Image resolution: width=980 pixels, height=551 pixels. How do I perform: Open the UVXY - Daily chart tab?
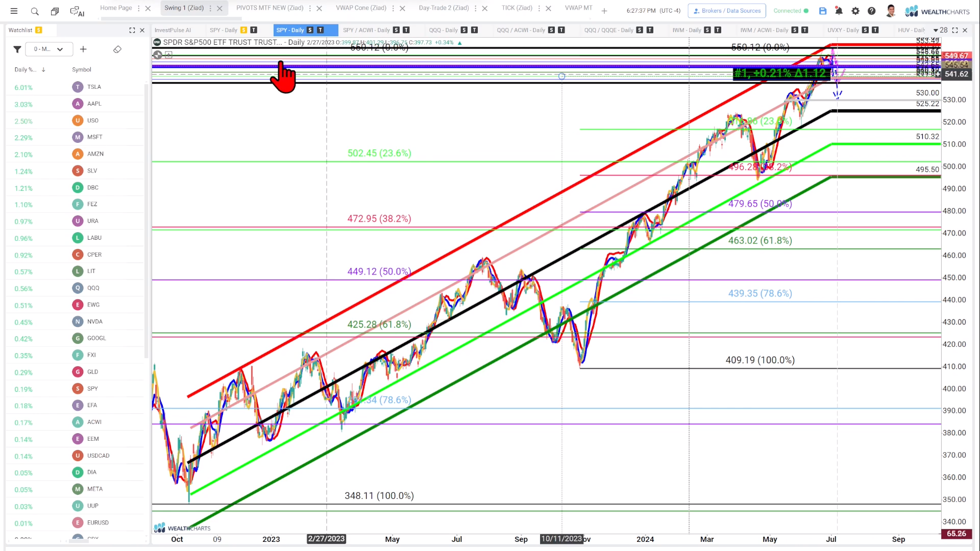[x=843, y=30]
